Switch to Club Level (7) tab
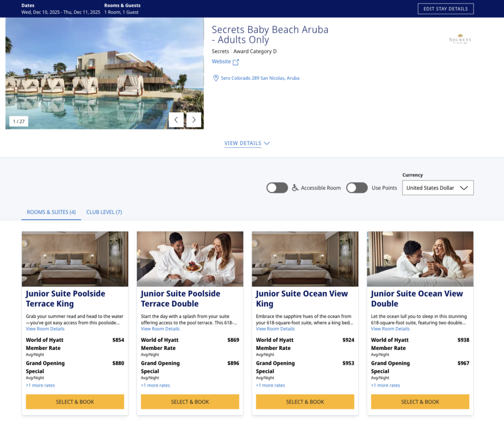Image resolution: width=504 pixels, height=432 pixels. [x=104, y=212]
